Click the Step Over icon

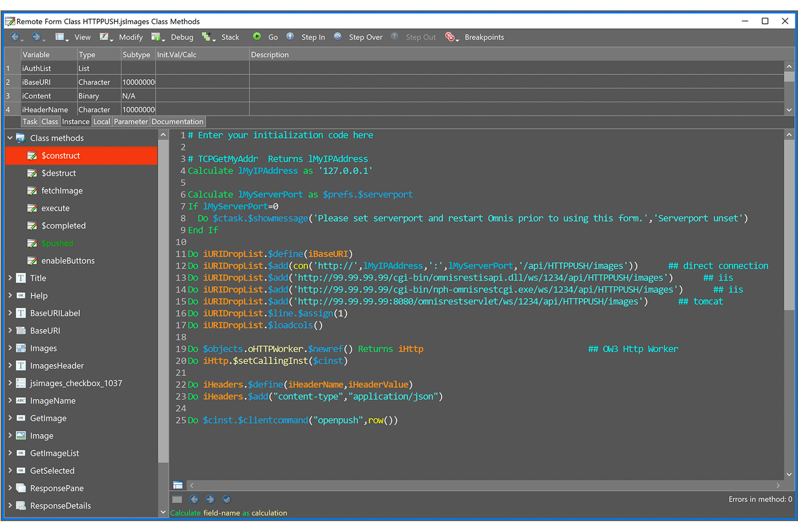pyautogui.click(x=338, y=37)
